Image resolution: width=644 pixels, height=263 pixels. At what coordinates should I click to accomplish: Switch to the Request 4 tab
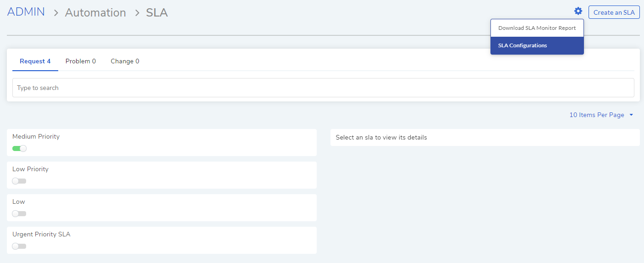(35, 61)
